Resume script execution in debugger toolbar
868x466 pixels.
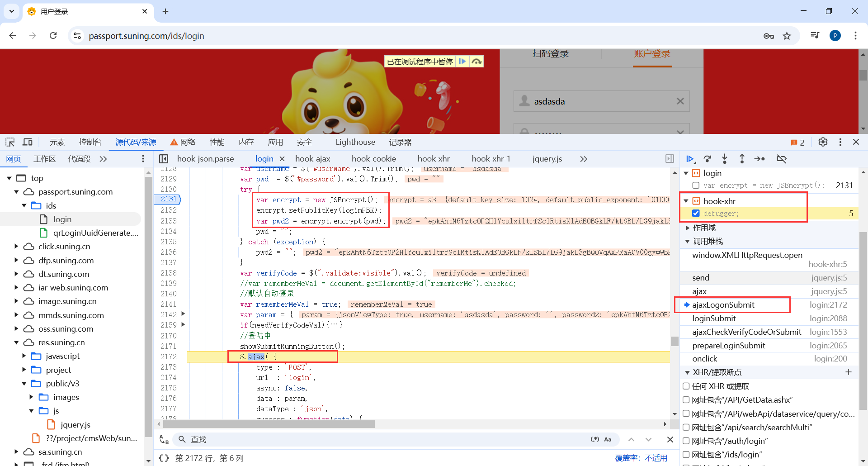(x=690, y=159)
